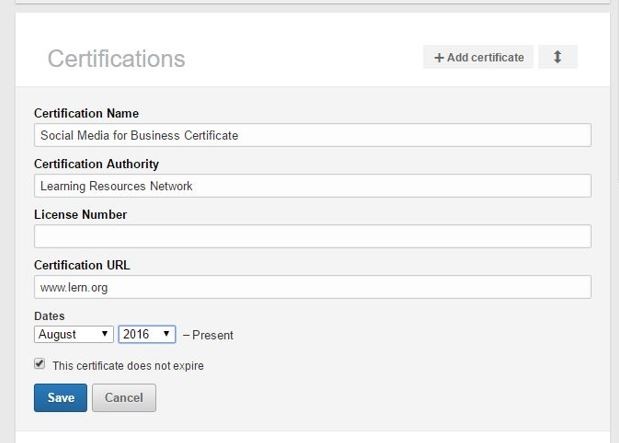The height and width of the screenshot is (443, 619).
Task: Click the reorder up-down arrow icon
Action: click(557, 58)
